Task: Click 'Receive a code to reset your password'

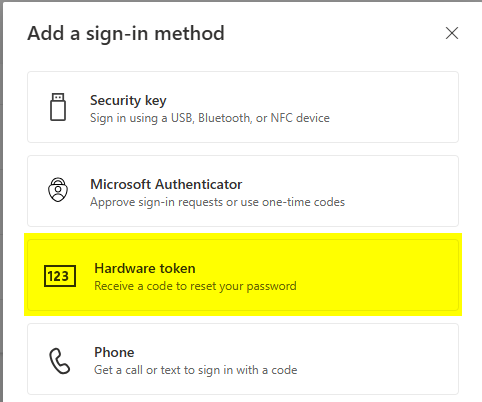Action: coord(195,286)
